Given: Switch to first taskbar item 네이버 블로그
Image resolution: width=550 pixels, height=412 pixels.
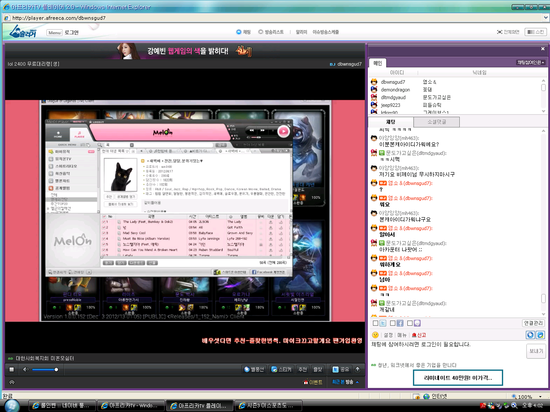Looking at the screenshot, I should tap(61, 405).
